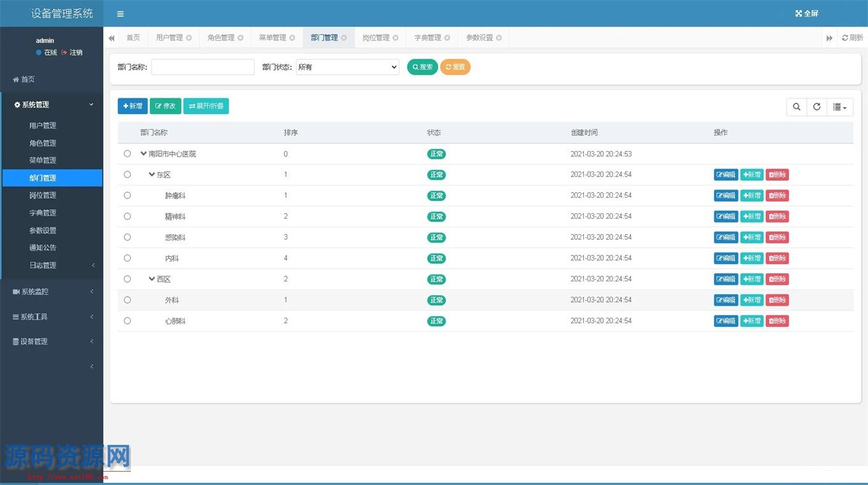Screen dimensions: 868x485
Task: Close the 岗位管理 tab
Action: [396, 38]
